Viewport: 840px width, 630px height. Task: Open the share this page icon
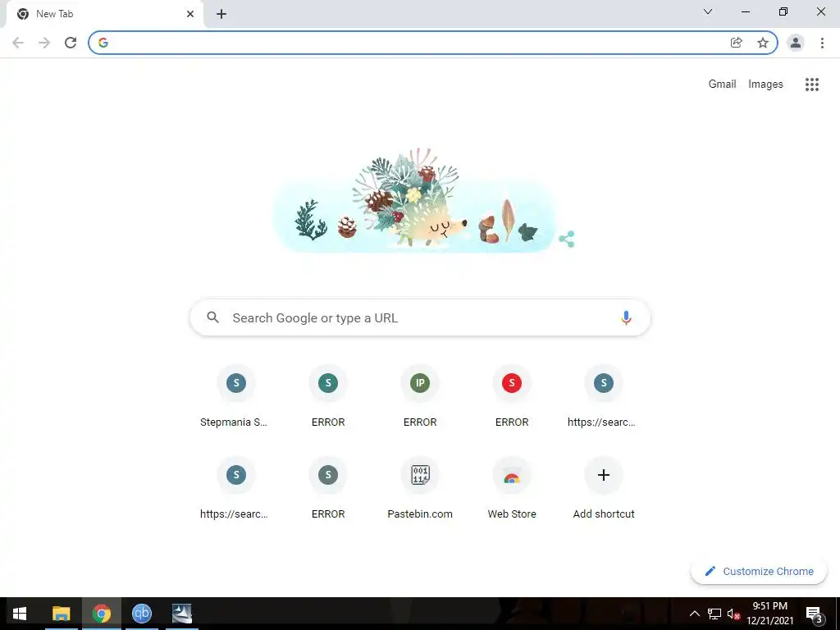point(736,43)
